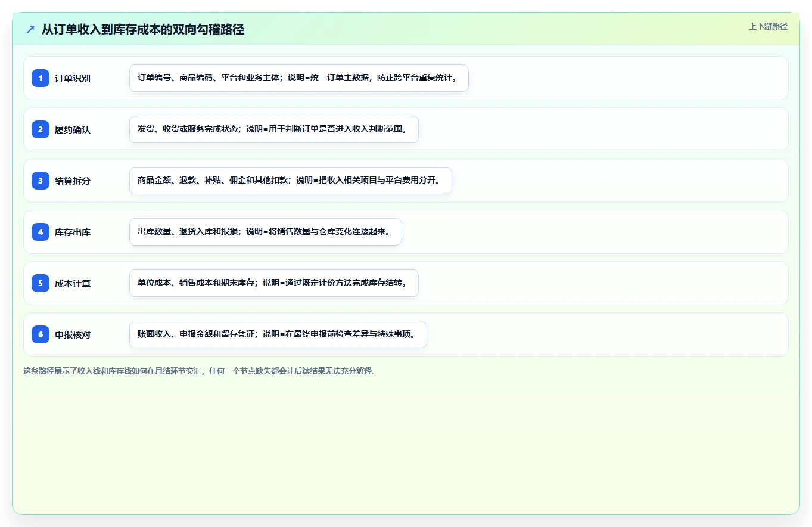The width and height of the screenshot is (812, 527).
Task: Click the description box starting 账面收入、申报金额
Action: click(x=278, y=334)
